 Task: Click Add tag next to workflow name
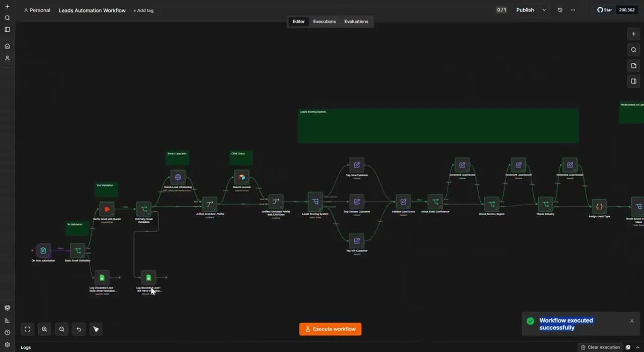143,11
